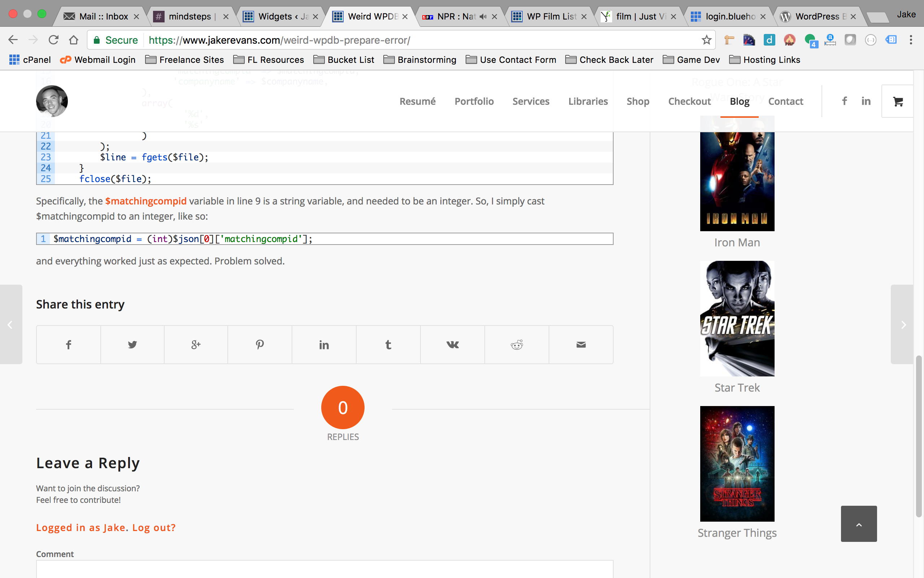This screenshot has height=578, width=924.
Task: Share the post on Twitter
Action: coord(132,344)
